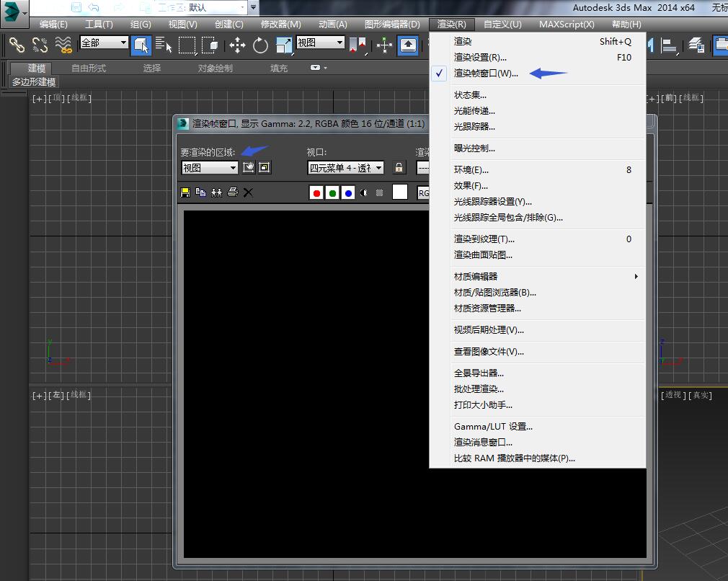Toggle the red channel display

[316, 192]
